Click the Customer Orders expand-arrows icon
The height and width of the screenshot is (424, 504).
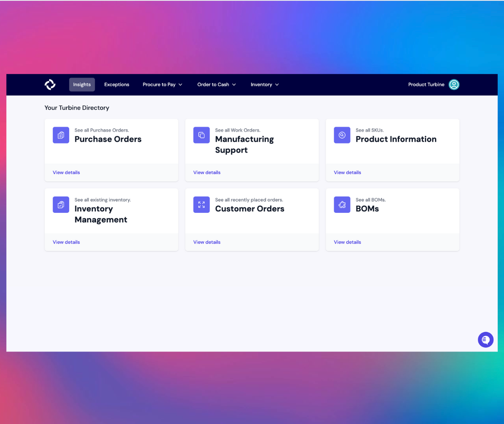coord(201,205)
